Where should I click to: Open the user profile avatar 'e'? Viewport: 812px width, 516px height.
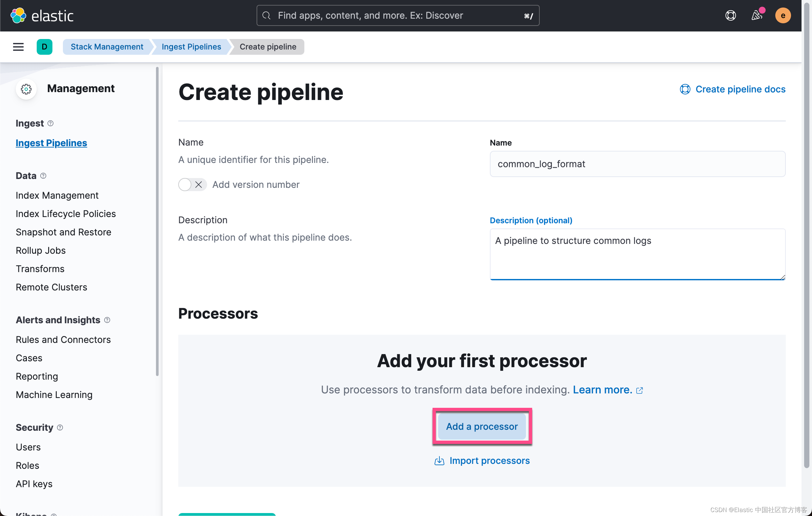[x=783, y=15]
